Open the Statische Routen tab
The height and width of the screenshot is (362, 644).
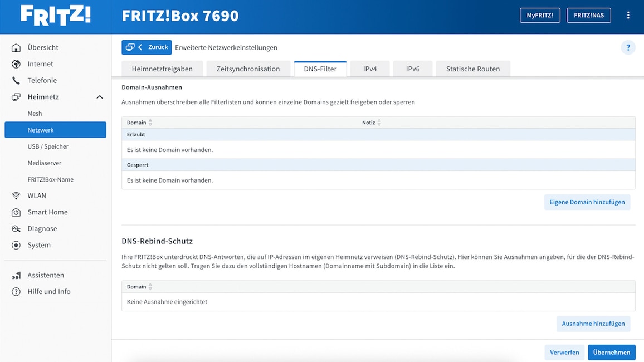473,69
